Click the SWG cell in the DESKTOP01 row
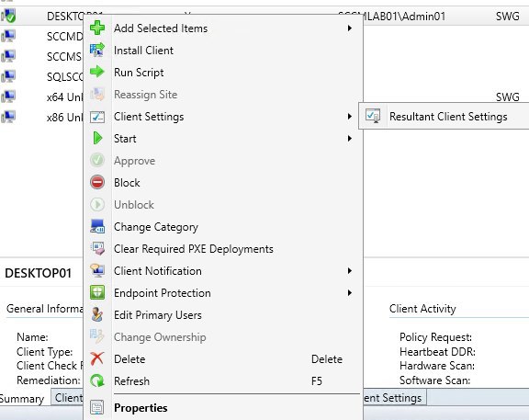The width and height of the screenshot is (529, 420). pyautogui.click(x=507, y=16)
